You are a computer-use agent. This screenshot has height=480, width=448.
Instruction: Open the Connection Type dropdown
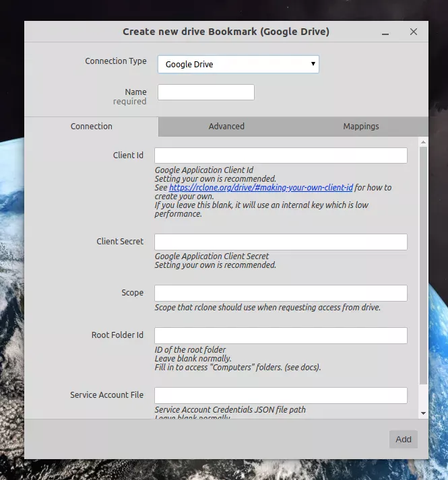[238, 64]
